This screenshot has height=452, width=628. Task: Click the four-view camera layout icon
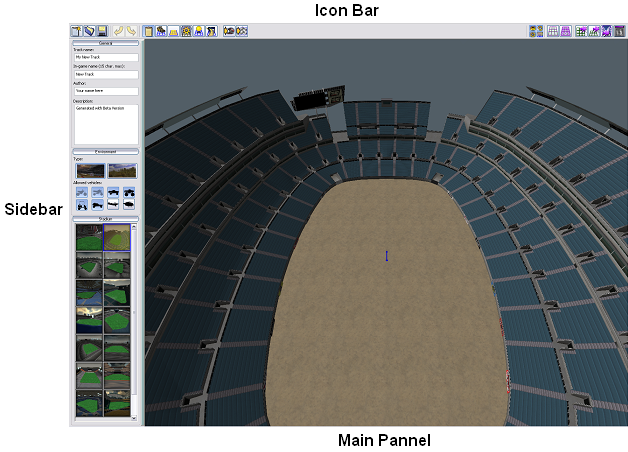click(x=536, y=31)
